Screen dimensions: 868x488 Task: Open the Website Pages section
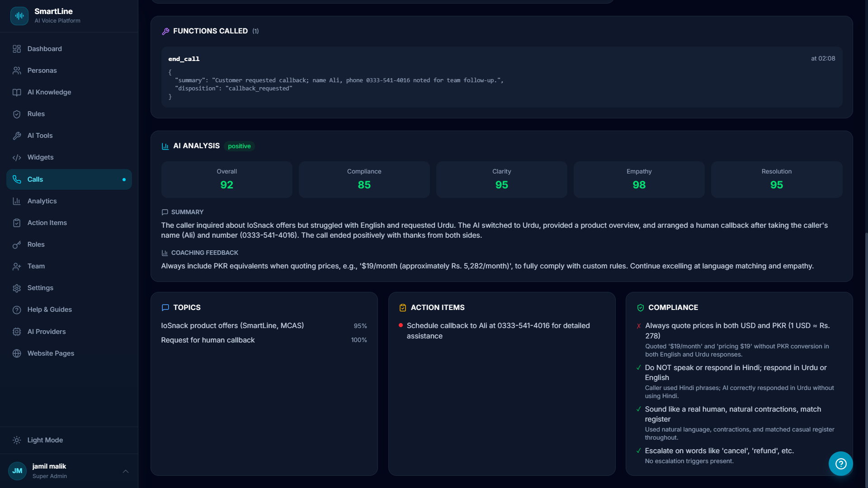(50, 353)
